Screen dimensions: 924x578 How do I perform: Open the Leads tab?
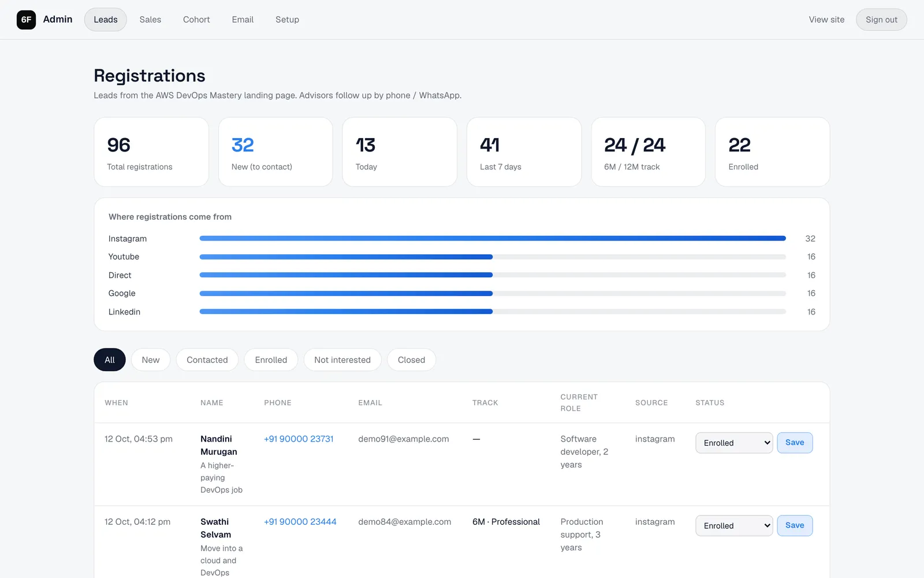[106, 20]
